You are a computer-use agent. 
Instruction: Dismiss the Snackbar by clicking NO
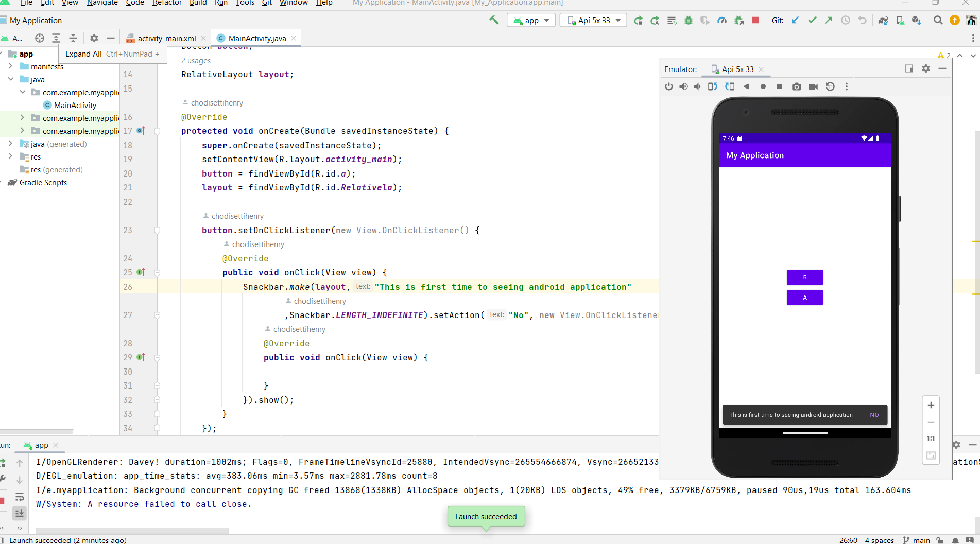pyautogui.click(x=874, y=414)
